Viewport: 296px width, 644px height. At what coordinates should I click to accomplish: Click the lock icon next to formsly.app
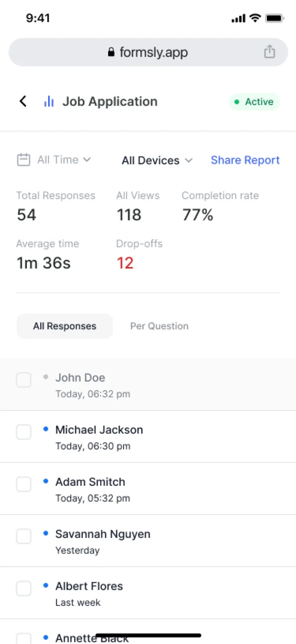coord(111,52)
